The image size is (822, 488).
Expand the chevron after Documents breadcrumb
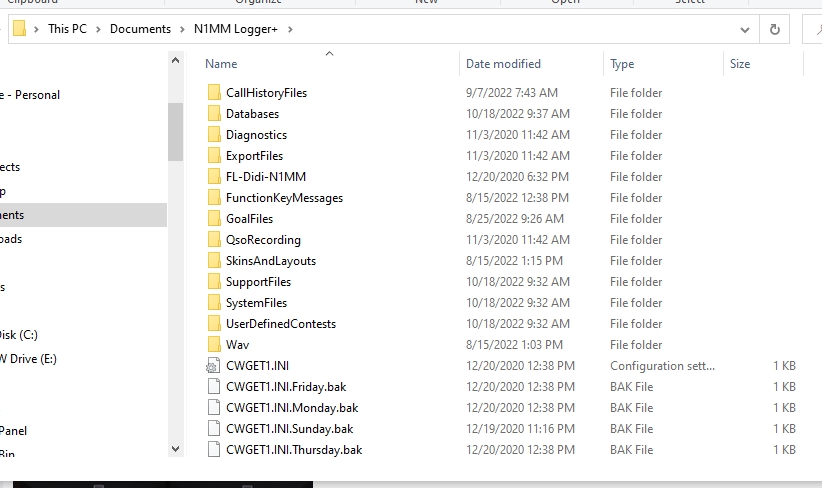[182, 29]
